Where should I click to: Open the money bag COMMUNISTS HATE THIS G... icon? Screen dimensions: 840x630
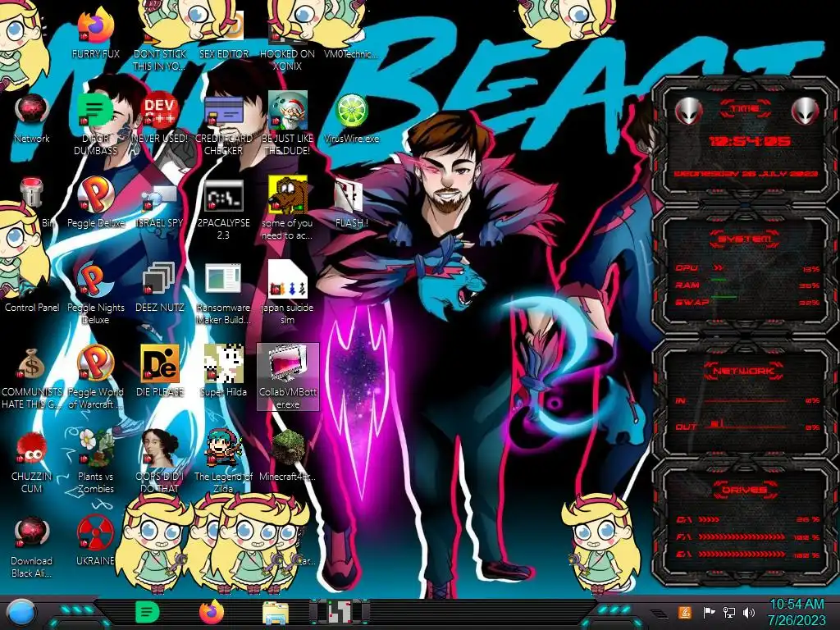click(x=32, y=364)
